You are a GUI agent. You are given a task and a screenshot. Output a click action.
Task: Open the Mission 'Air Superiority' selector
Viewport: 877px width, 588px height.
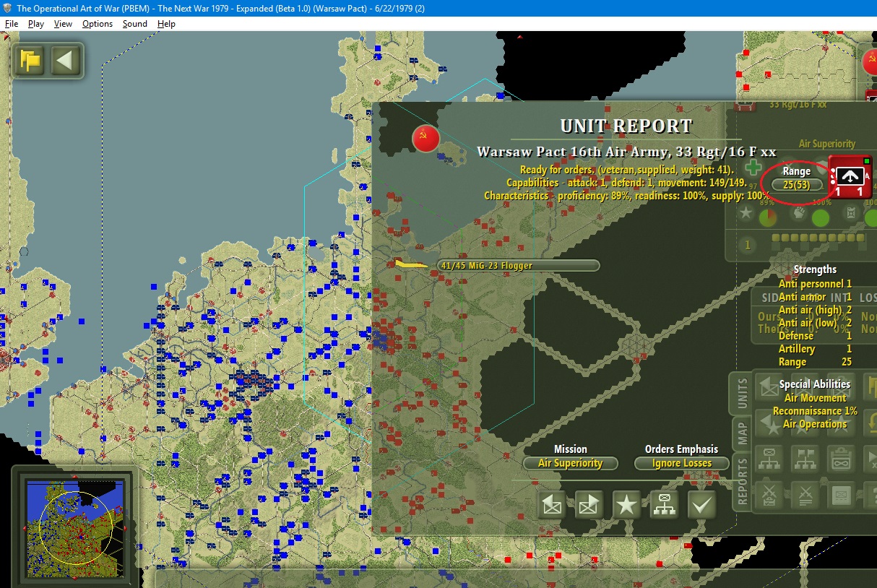pos(570,464)
